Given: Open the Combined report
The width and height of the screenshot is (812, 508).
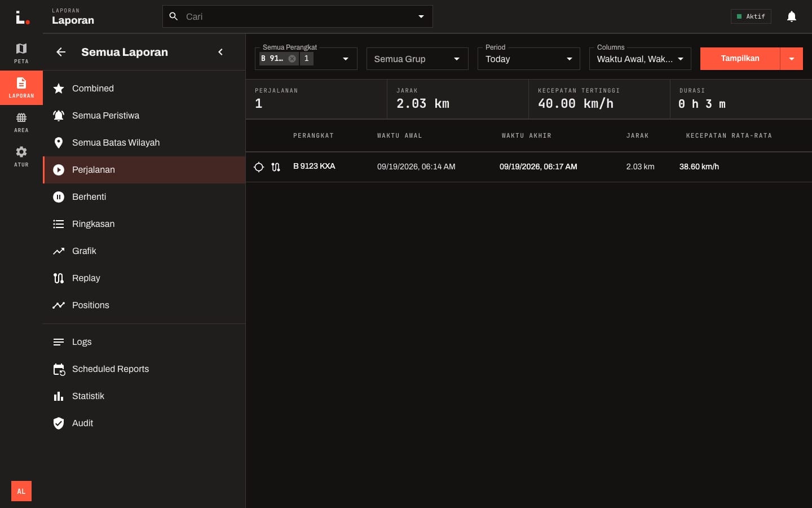Looking at the screenshot, I should coord(144,89).
